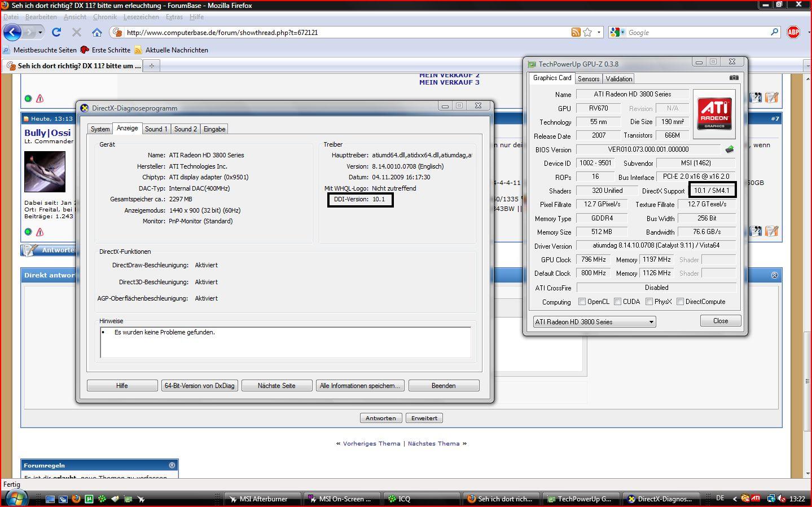Click the Close button in GPU-Z

click(x=721, y=321)
